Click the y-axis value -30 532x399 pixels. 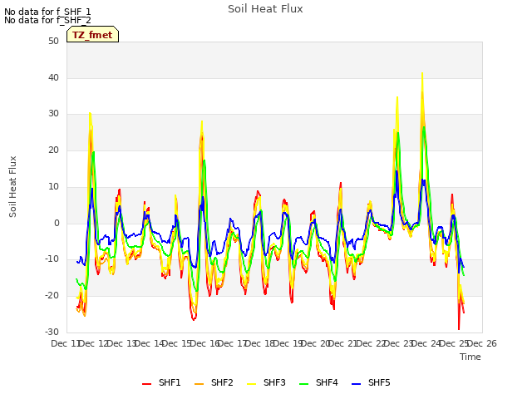[x=52, y=332]
